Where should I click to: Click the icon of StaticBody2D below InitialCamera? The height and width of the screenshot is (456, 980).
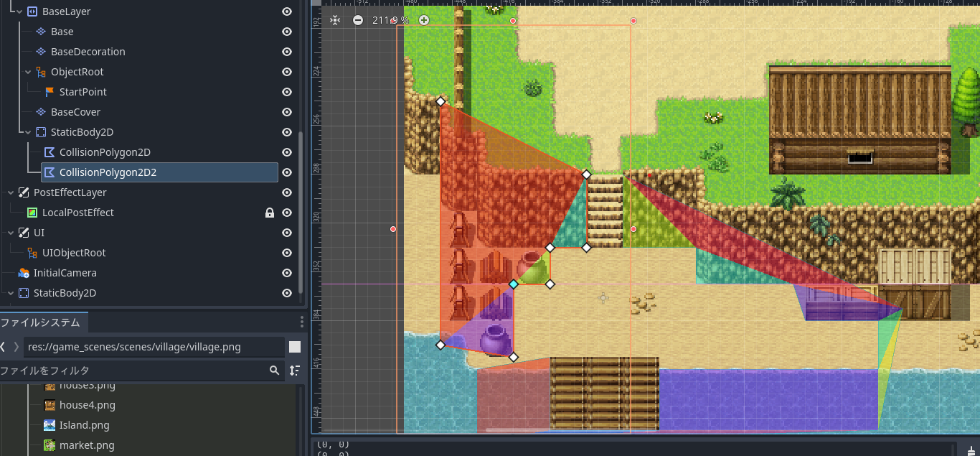pyautogui.click(x=23, y=293)
